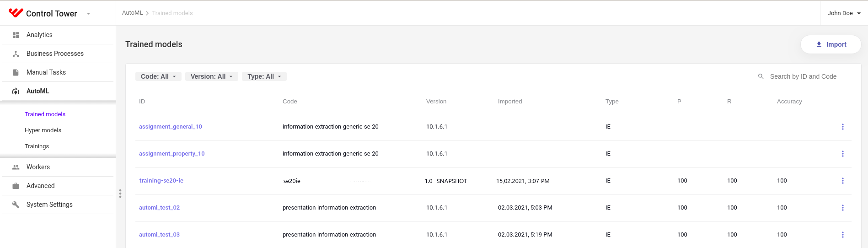Click the sidebar resize handle dots
The height and width of the screenshot is (248, 868).
(120, 194)
